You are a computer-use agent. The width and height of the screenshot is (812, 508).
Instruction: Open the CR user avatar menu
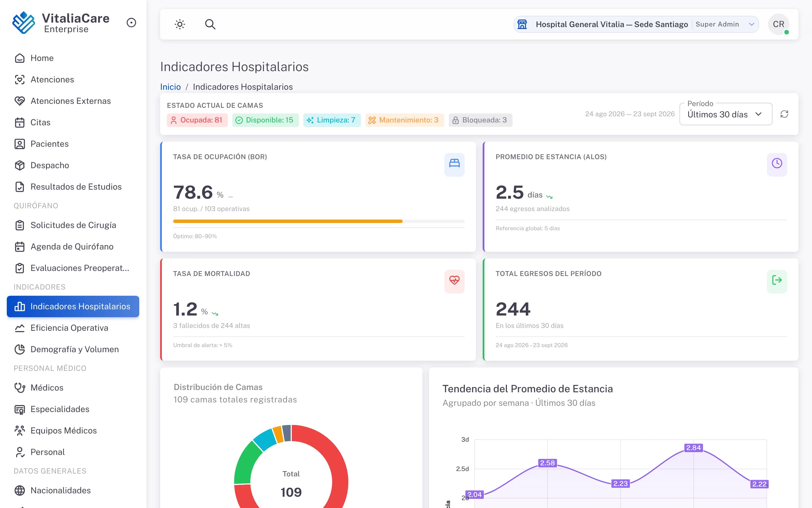coord(778,24)
